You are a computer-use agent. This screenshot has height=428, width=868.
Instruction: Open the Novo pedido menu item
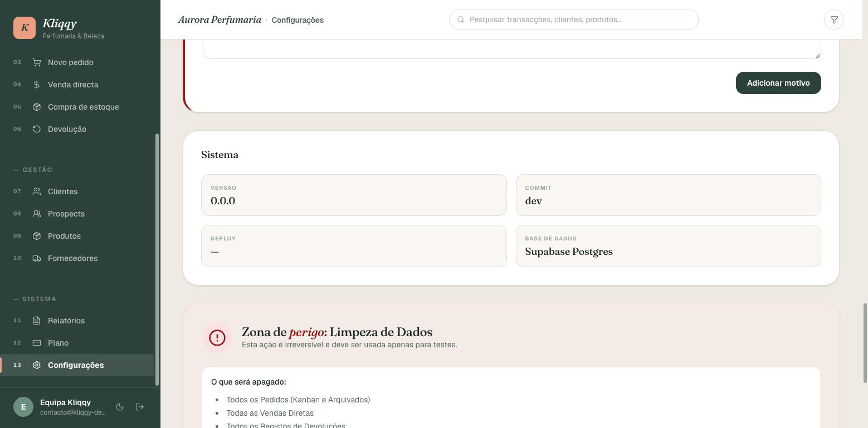pyautogui.click(x=77, y=62)
